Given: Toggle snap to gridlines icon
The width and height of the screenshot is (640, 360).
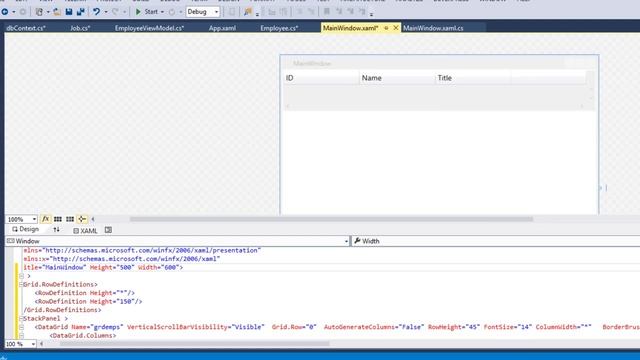Looking at the screenshot, I should click(70, 219).
